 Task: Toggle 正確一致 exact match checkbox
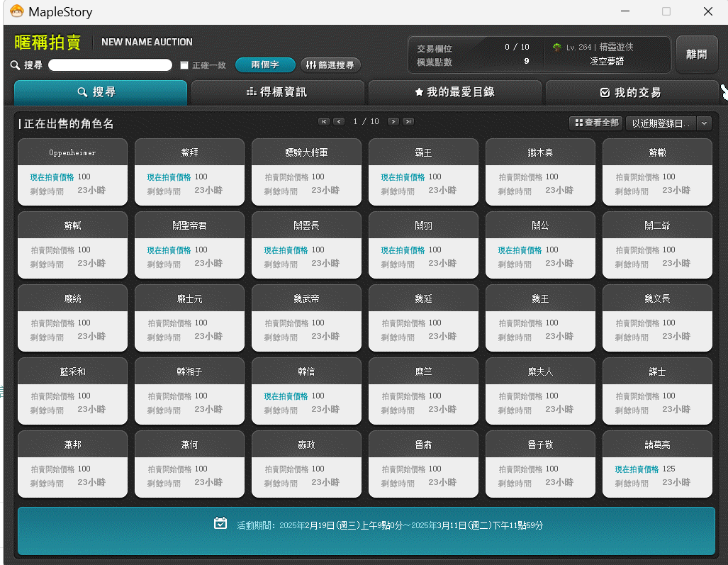coord(184,65)
